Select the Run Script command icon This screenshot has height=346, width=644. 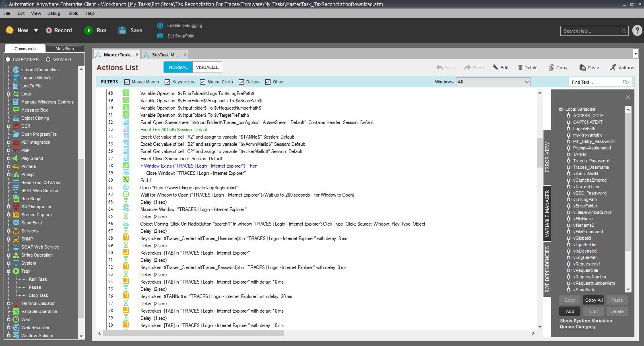click(x=16, y=199)
